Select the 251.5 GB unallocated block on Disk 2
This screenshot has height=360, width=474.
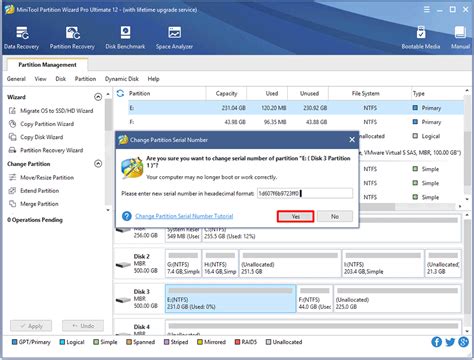click(290, 263)
